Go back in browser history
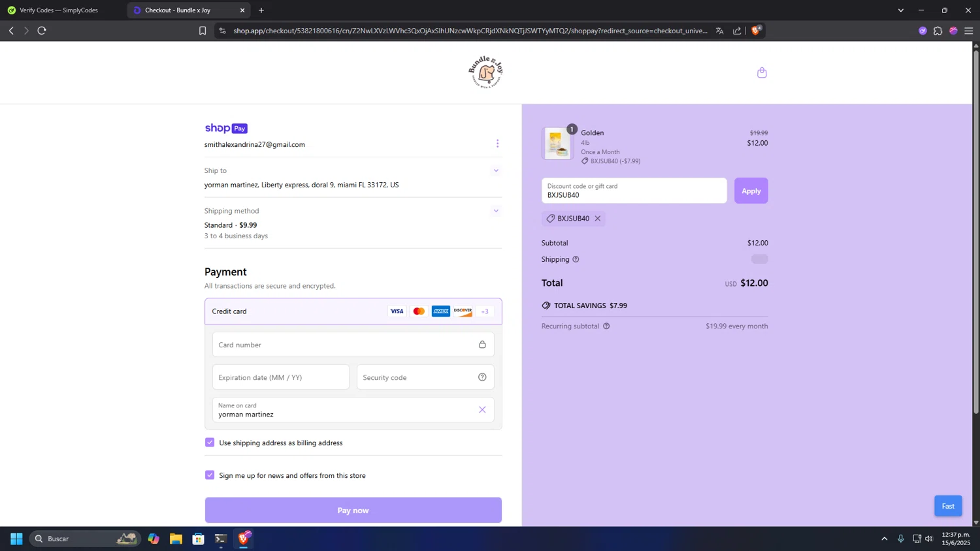The width and height of the screenshot is (980, 551). 11,31
